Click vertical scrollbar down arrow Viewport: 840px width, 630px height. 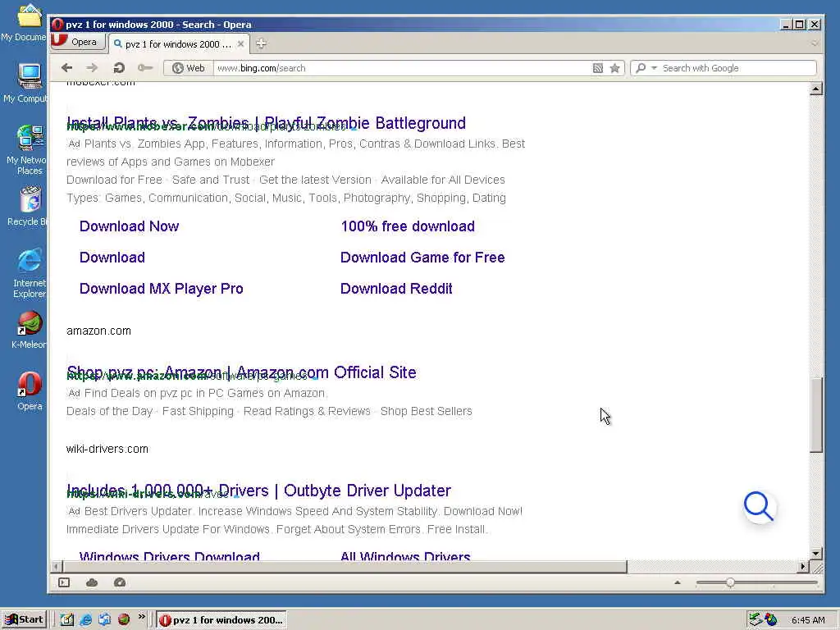(816, 554)
